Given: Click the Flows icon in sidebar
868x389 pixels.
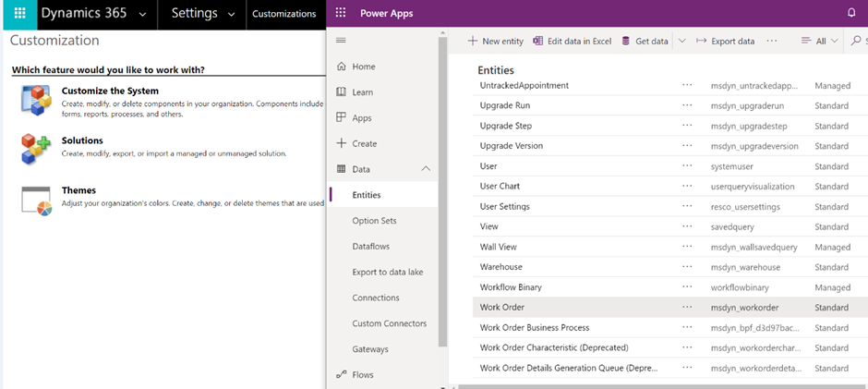Looking at the screenshot, I should (x=342, y=374).
